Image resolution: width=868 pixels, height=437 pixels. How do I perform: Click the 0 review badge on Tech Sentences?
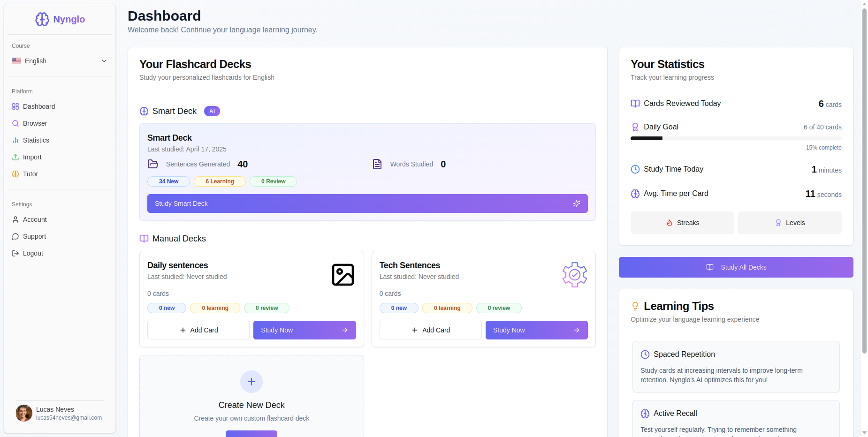[499, 308]
